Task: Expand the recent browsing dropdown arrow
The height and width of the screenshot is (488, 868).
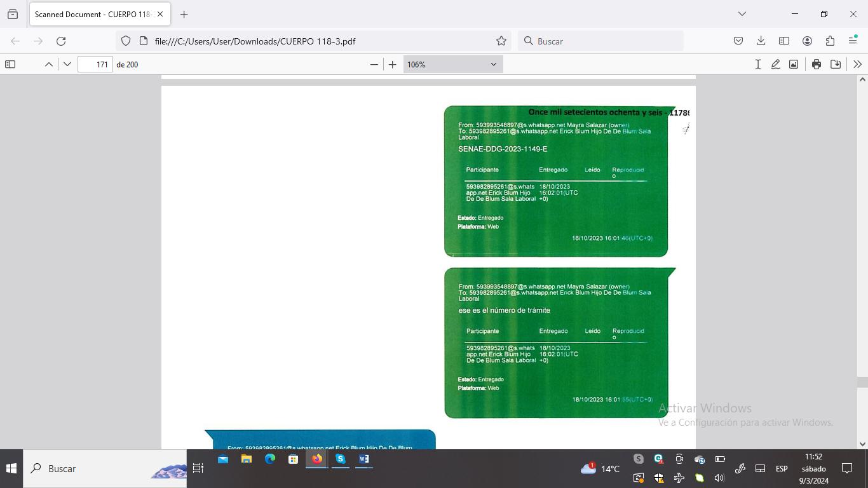Action: click(13, 14)
